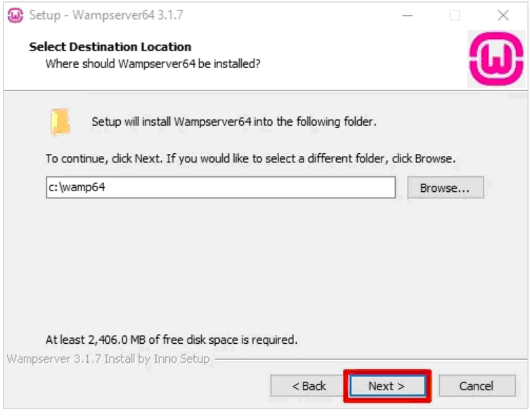
Task: Click the separator line beside Inno Setup label
Action: [x=371, y=359]
